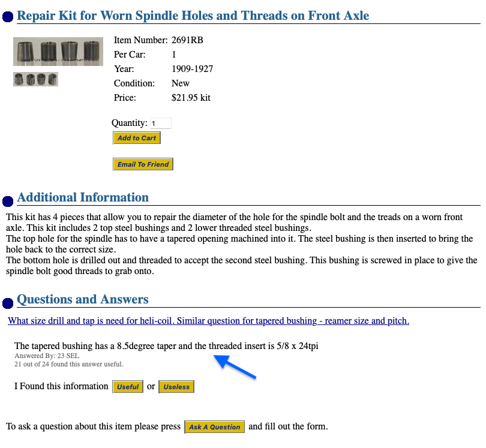Open the large bushings product image
486x448 pixels.
pyautogui.click(x=58, y=52)
